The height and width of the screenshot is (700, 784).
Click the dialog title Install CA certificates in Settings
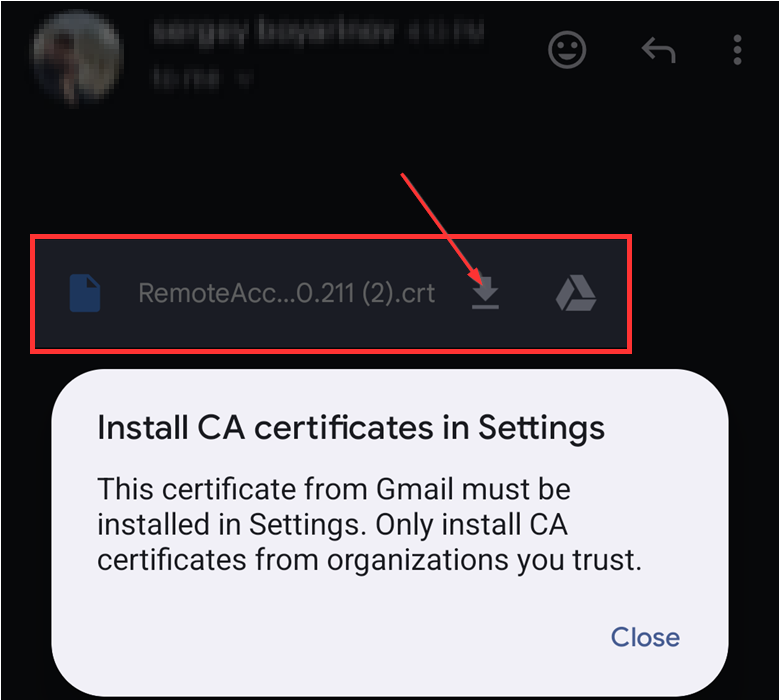tap(350, 428)
